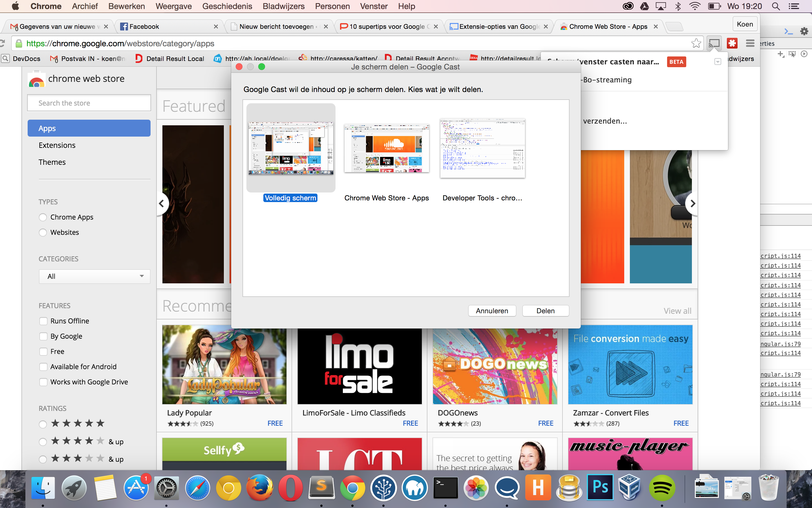
Task: Toggle the DevTools console drawer icon
Action: (788, 32)
